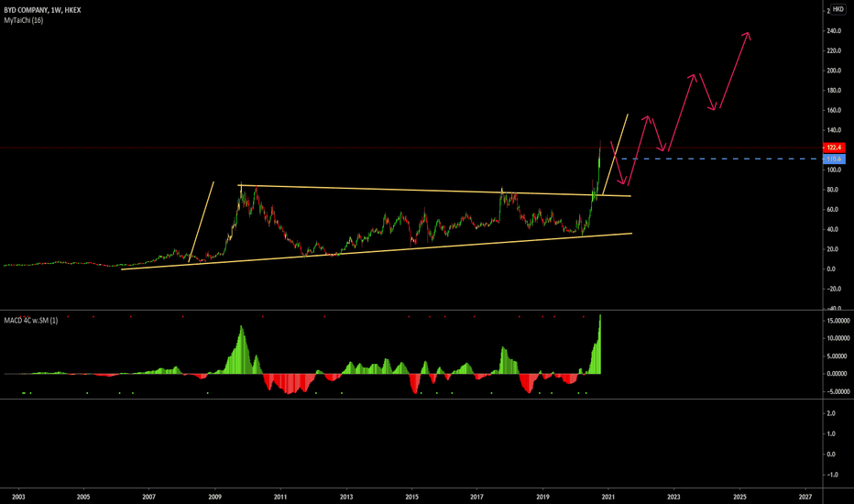Viewport: 854px width, 504px height.
Task: Click -1.0 on the bottom pane axis
Action: point(832,475)
